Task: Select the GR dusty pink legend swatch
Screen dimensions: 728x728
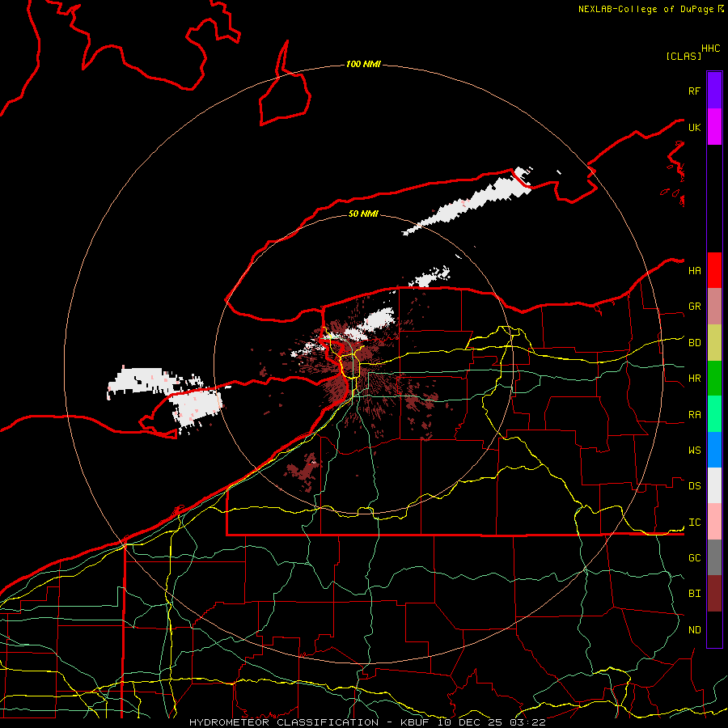Action: click(x=714, y=306)
